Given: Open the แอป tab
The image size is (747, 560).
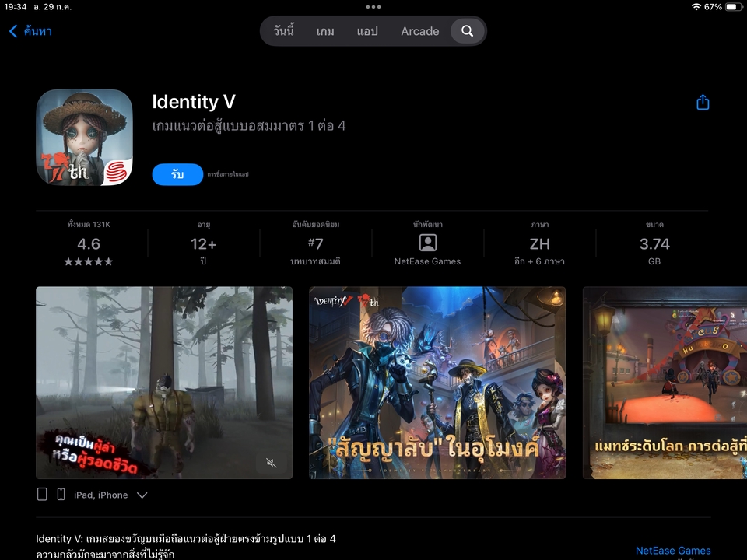Looking at the screenshot, I should click(367, 31).
